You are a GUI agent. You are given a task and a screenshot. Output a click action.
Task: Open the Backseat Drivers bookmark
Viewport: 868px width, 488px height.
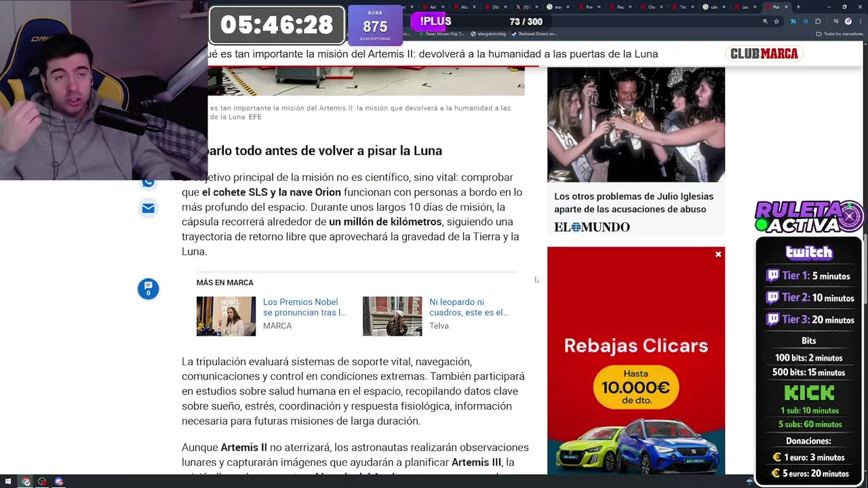pyautogui.click(x=534, y=34)
